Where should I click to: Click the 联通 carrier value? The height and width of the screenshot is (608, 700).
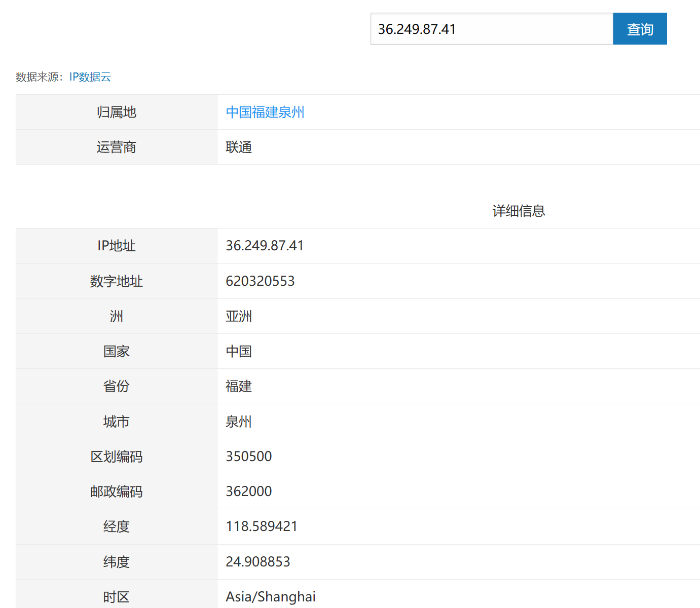239,147
